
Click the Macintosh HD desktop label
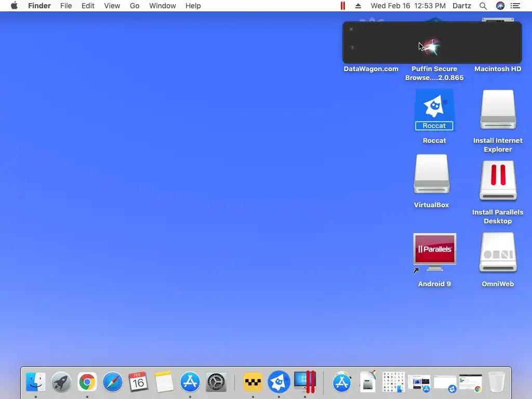[498, 69]
